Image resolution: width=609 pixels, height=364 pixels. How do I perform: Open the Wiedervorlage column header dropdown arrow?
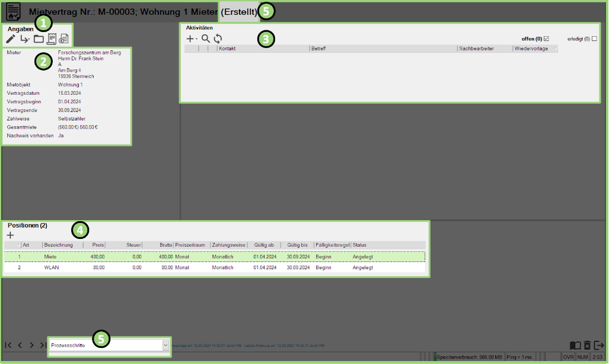click(554, 49)
